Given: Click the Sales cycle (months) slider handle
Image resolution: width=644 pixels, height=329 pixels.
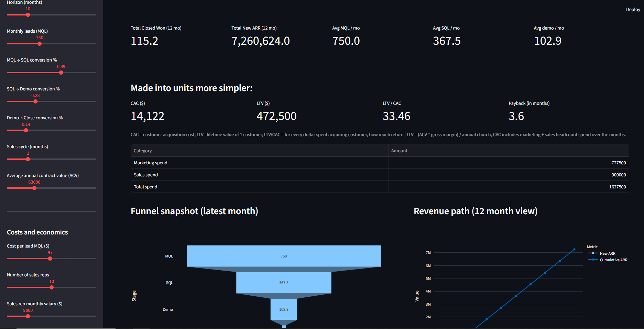Looking at the screenshot, I should coord(28,159).
